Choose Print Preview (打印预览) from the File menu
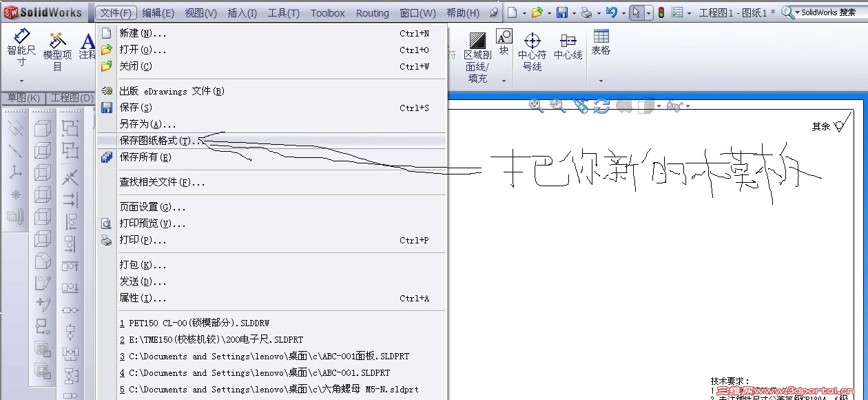This screenshot has height=400, width=868. point(271,223)
